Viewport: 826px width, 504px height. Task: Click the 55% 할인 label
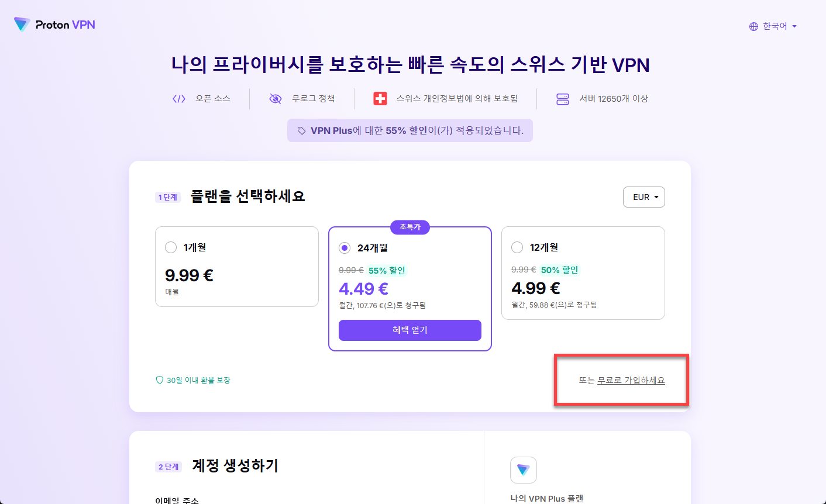(387, 271)
